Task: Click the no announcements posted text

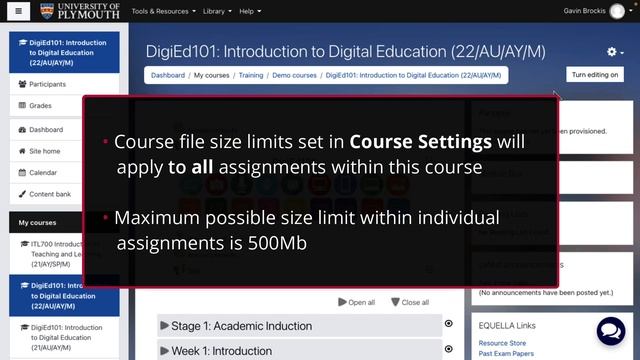Action: [546, 292]
